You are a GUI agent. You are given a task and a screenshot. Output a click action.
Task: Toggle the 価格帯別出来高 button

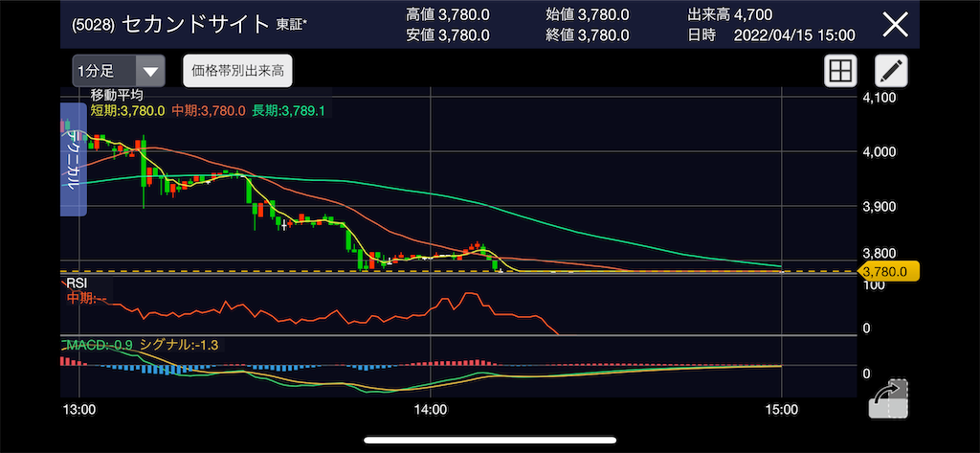(237, 71)
